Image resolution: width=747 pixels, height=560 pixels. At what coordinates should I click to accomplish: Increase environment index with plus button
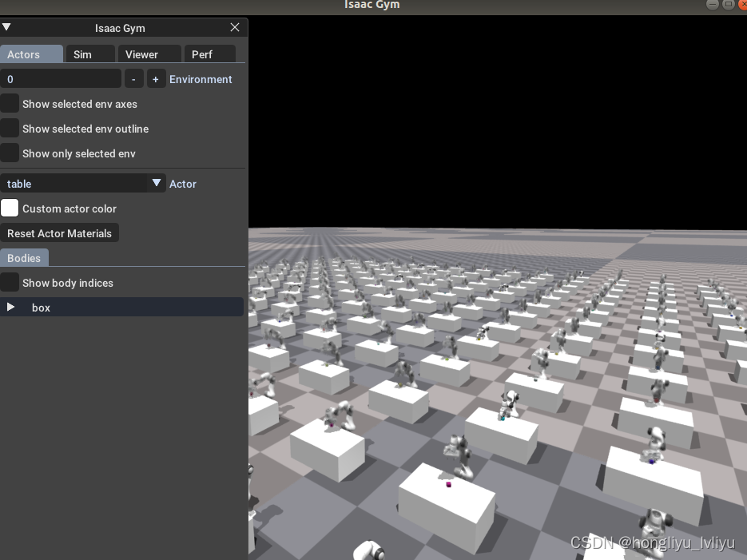pyautogui.click(x=156, y=79)
